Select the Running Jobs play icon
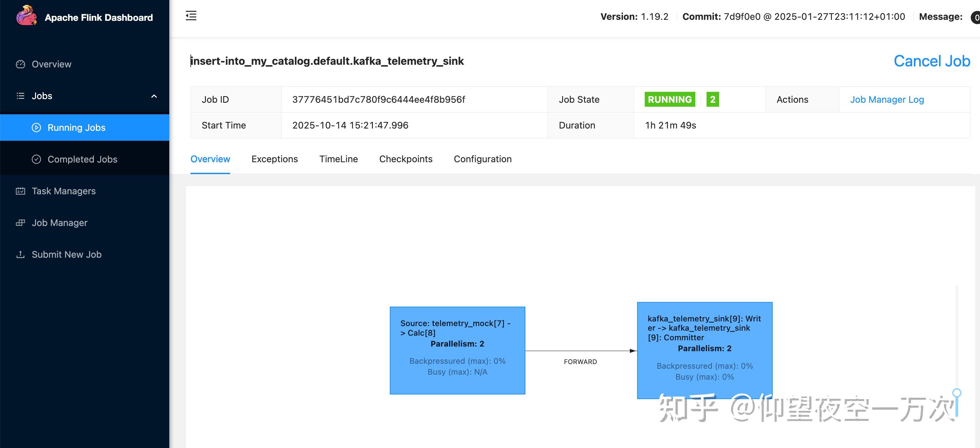The width and height of the screenshot is (980, 448). point(36,128)
